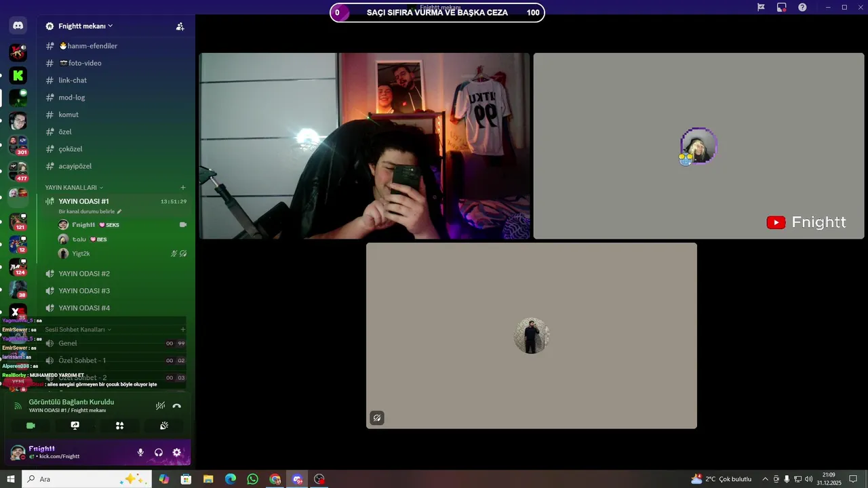Toggle camera on/off in voice panel

point(31,426)
